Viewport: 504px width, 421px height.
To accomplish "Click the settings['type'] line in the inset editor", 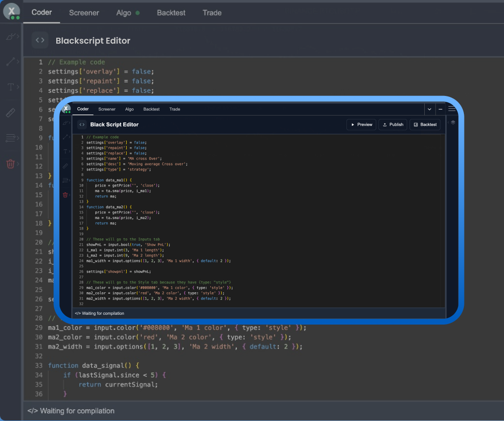I will point(118,169).
